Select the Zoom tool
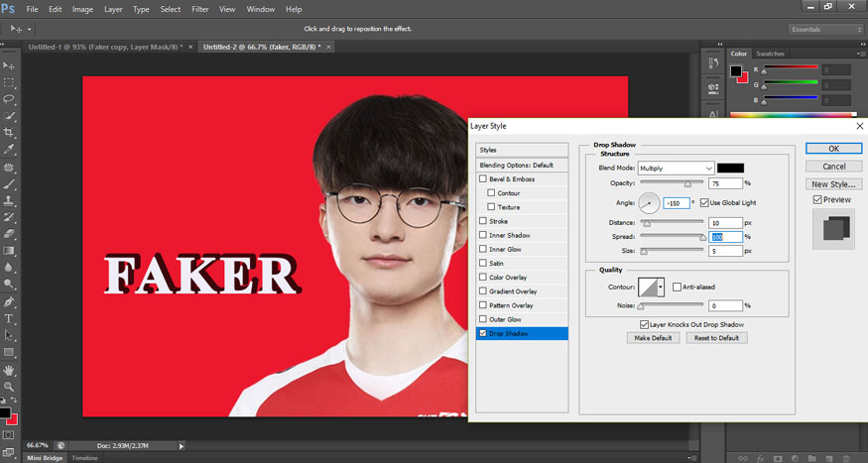The width and height of the screenshot is (868, 463). (9, 387)
